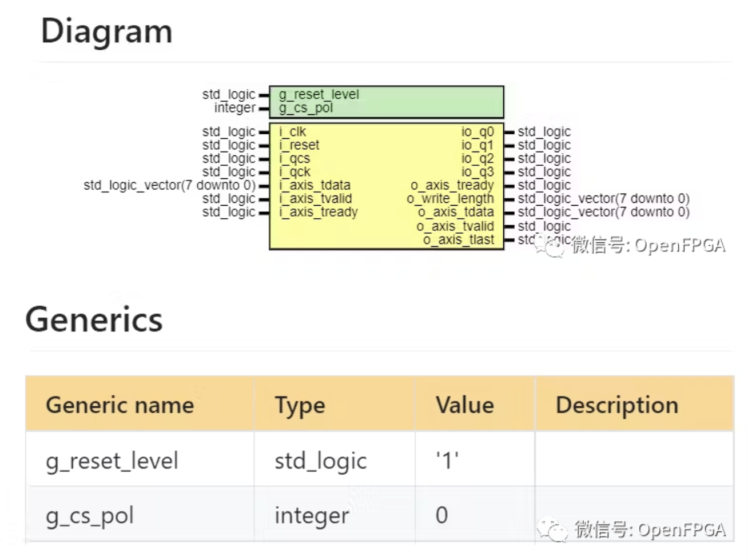Click the std_logic_vector type right of o_axis_tdata

604,212
